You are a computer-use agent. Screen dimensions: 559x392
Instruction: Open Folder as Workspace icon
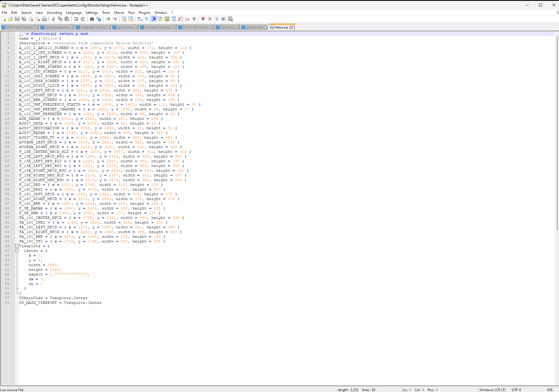(187, 19)
